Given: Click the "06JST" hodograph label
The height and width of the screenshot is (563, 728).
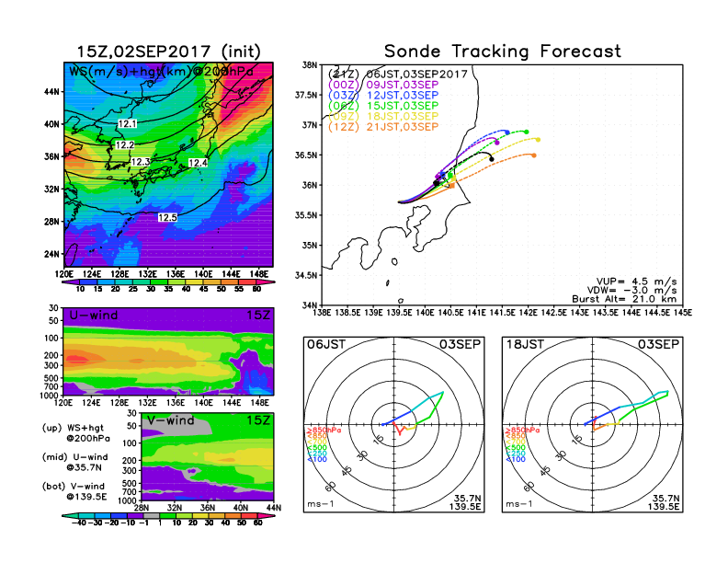Looking at the screenshot, I should coord(326,344).
